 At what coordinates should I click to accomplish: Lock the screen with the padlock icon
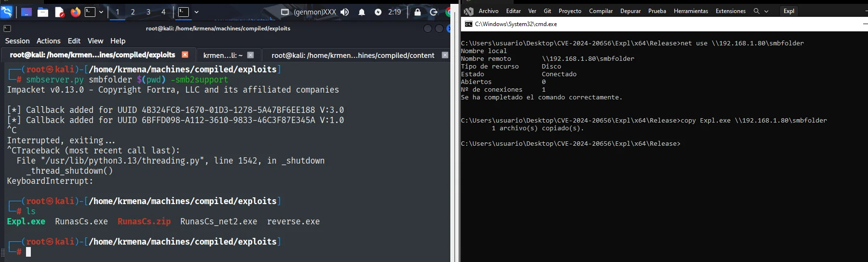point(418,12)
